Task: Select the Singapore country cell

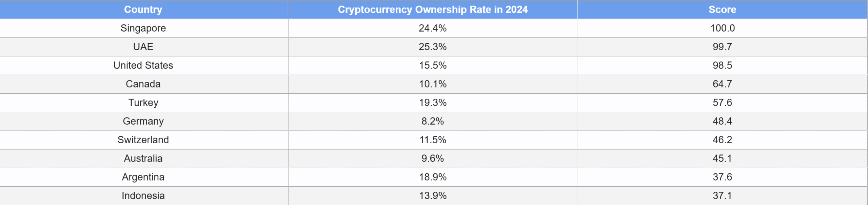Action: click(x=143, y=28)
